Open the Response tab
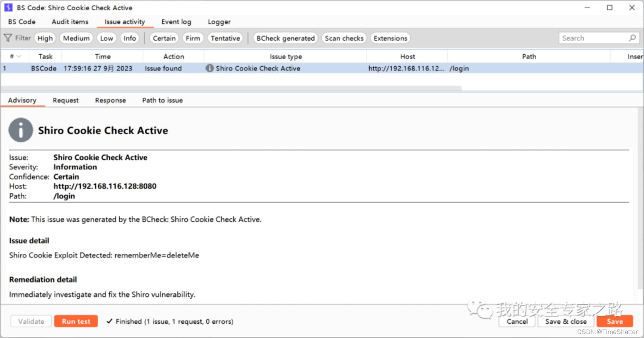 pyautogui.click(x=111, y=100)
